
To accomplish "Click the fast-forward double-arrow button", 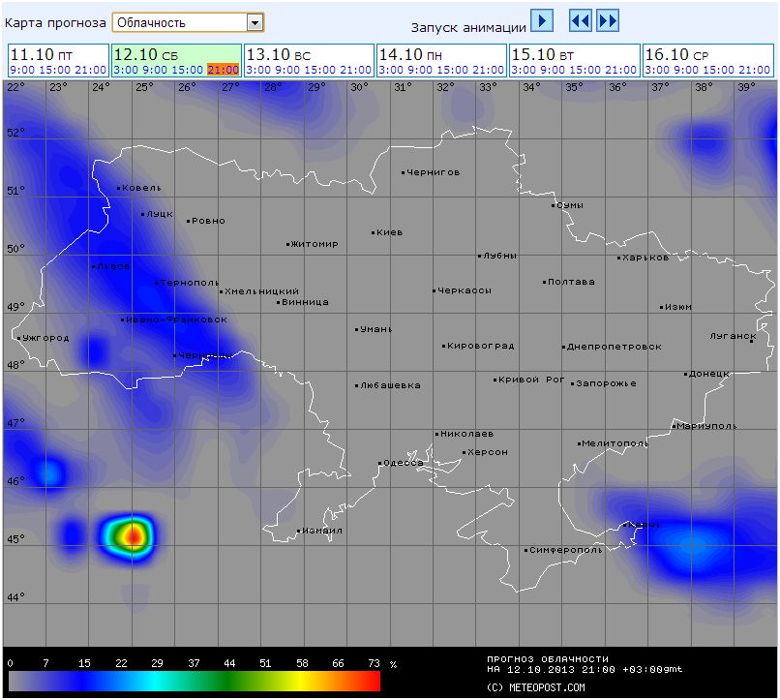I will click(608, 21).
